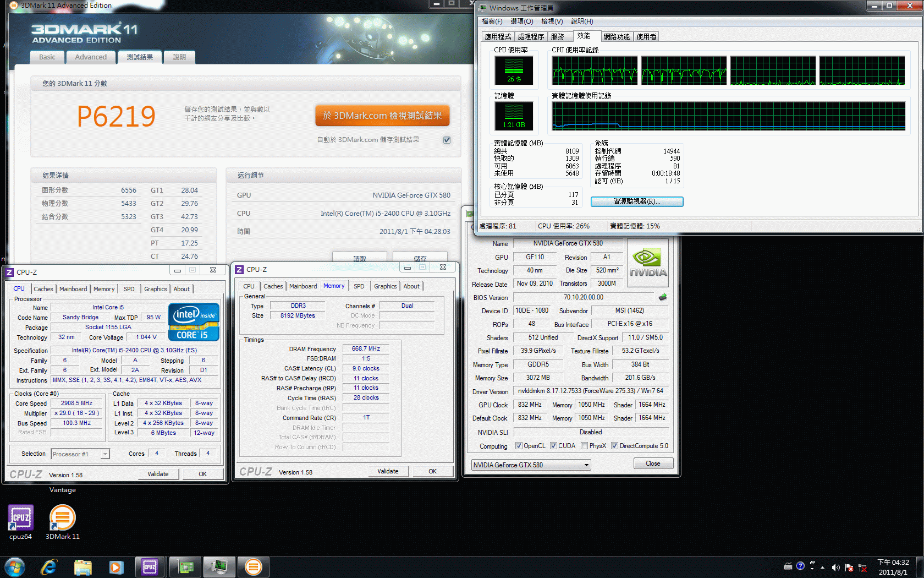Toggle the PhysX checkbox in GPU-Z

(x=584, y=446)
